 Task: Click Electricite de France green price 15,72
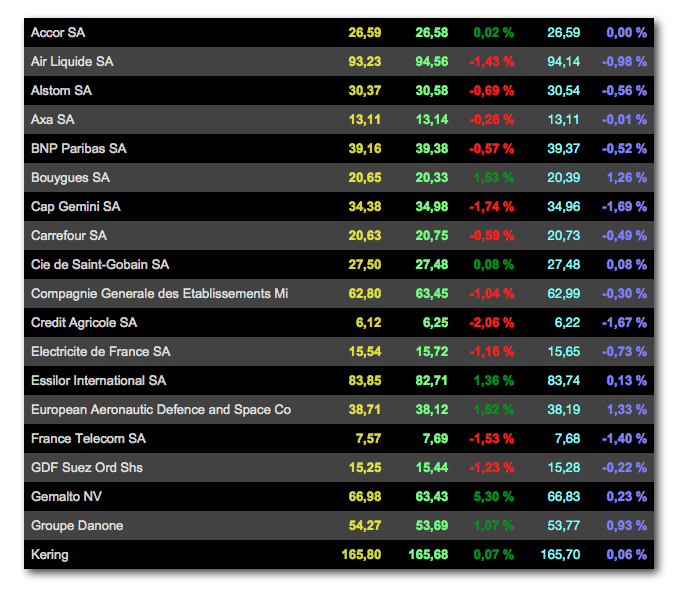(432, 352)
